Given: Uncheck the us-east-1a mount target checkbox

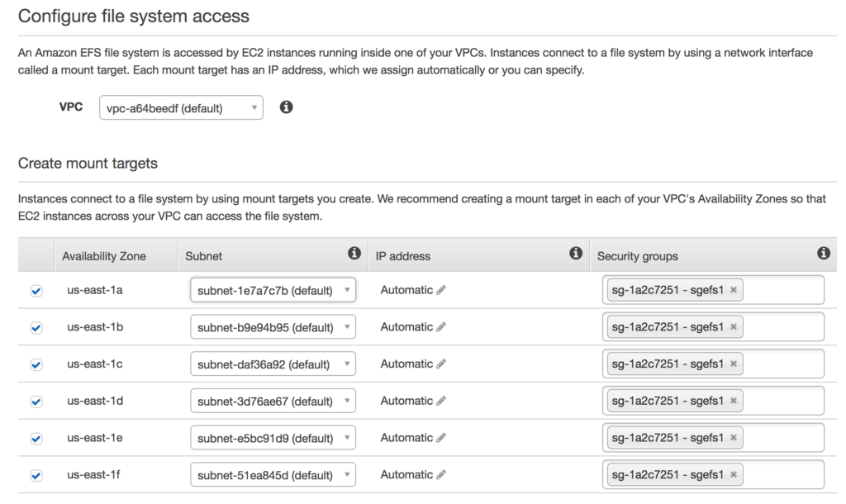Looking at the screenshot, I should 36,291.
